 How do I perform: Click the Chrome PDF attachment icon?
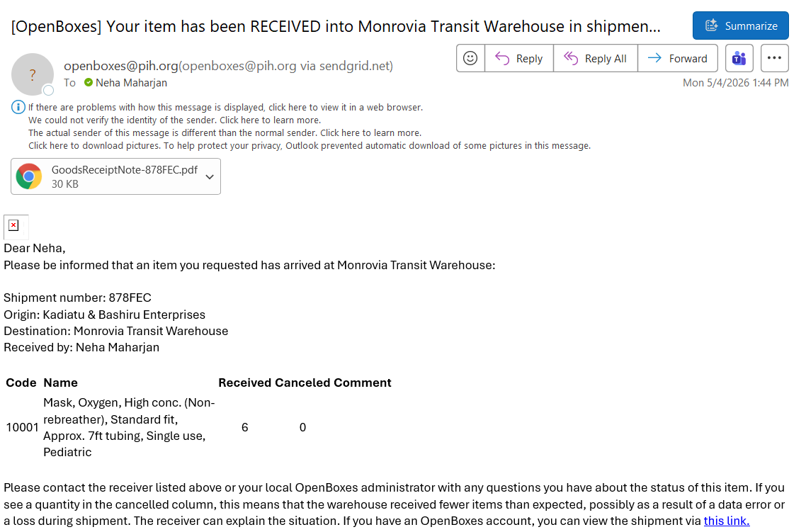[29, 176]
